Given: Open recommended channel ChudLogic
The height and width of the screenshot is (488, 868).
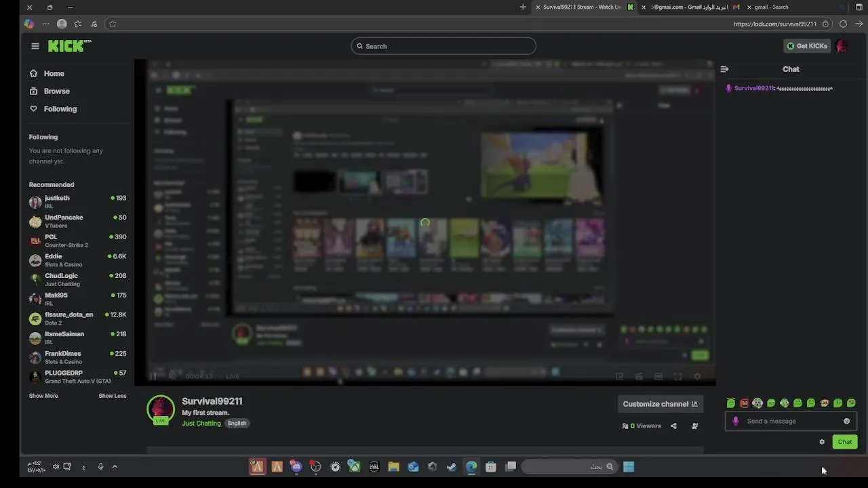Looking at the screenshot, I should (x=77, y=279).
